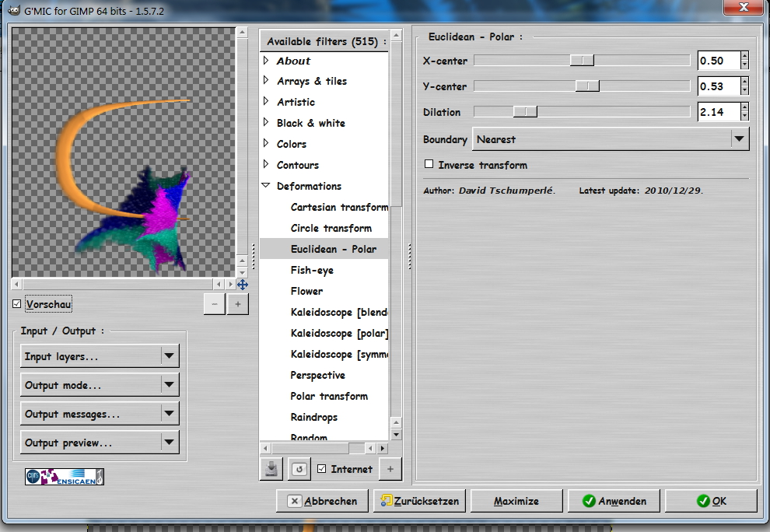Click the X-center slider handle
The height and width of the screenshot is (532, 770).
pos(582,61)
